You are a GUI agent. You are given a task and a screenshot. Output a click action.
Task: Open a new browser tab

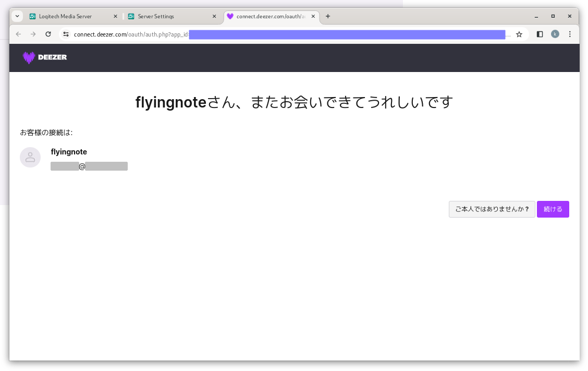click(x=328, y=16)
